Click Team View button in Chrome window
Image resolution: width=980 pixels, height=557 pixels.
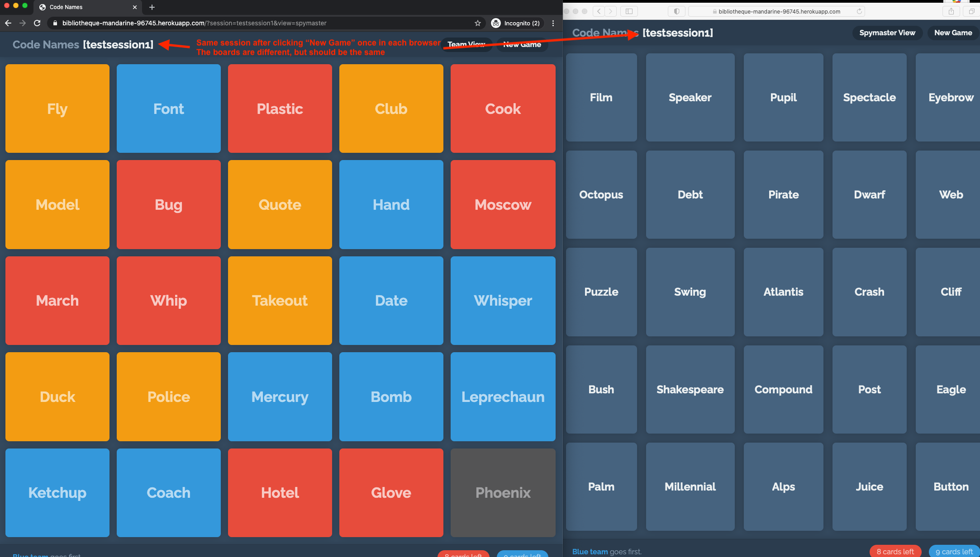[x=466, y=44]
